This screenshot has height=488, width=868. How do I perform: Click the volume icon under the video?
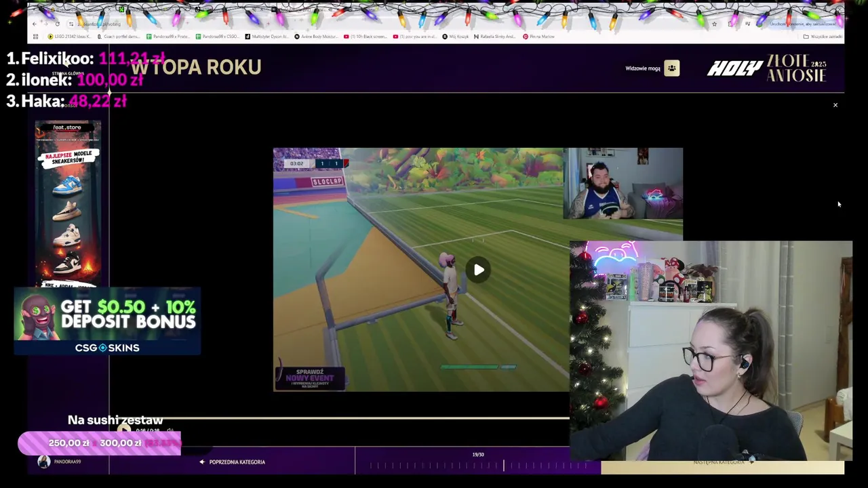(x=170, y=430)
